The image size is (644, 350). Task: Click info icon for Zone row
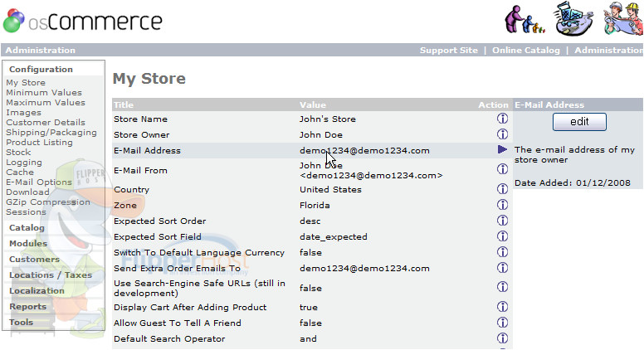[502, 205]
